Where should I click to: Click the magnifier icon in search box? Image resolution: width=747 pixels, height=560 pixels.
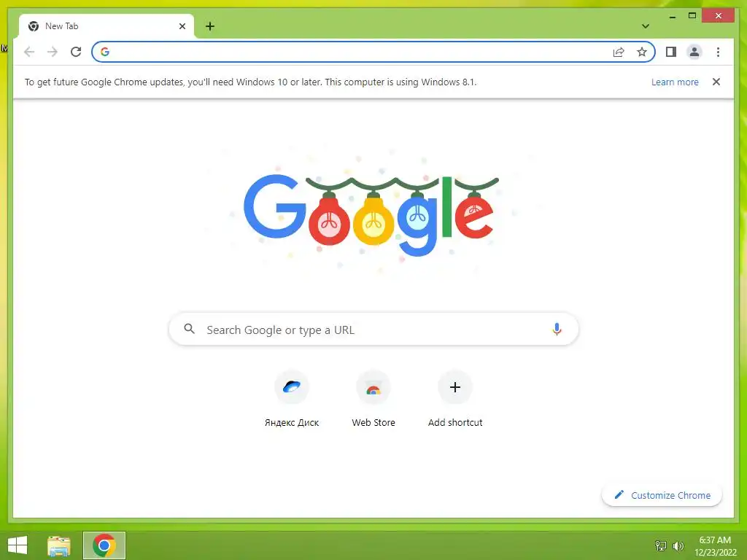(x=189, y=329)
